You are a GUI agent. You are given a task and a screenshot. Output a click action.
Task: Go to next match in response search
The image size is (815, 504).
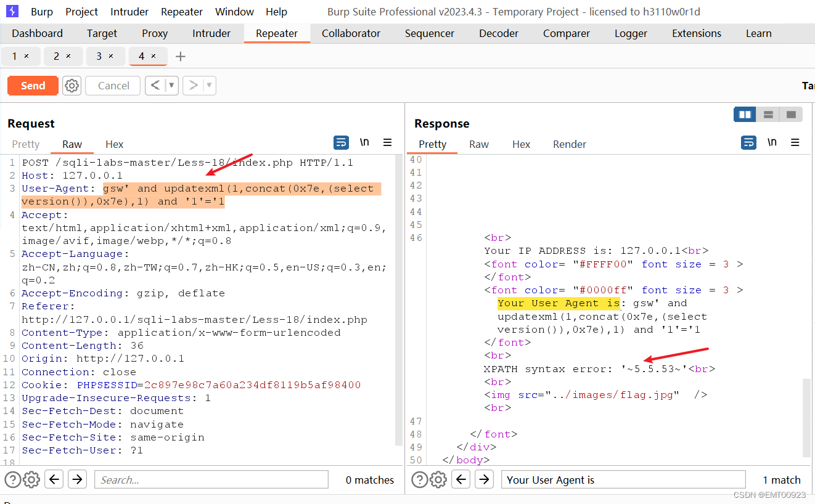(x=484, y=479)
